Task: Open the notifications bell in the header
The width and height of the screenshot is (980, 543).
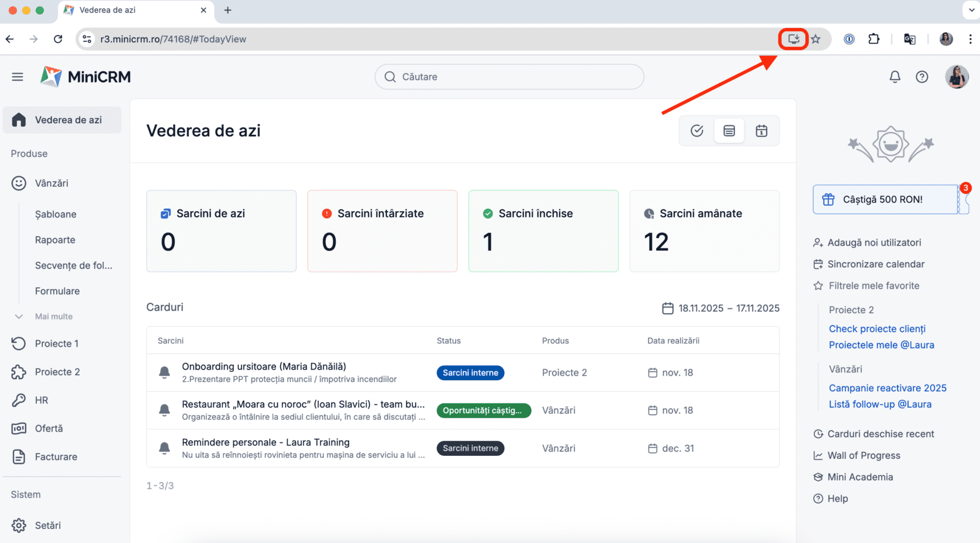Action: point(895,77)
